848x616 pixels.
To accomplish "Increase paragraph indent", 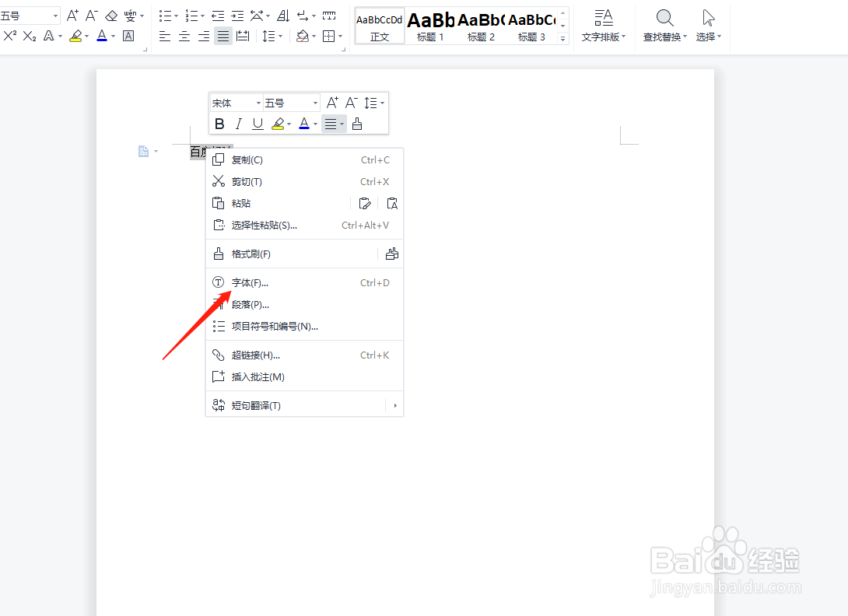I will (x=237, y=16).
